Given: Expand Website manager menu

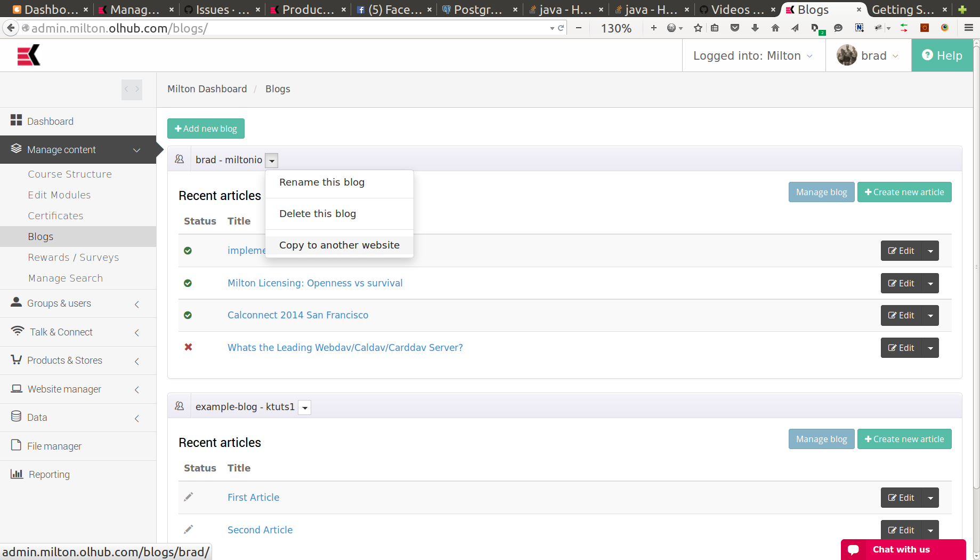Looking at the screenshot, I should click(78, 389).
